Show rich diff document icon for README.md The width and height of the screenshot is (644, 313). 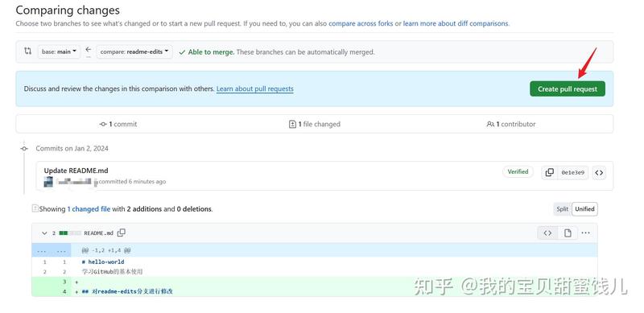[x=568, y=233]
